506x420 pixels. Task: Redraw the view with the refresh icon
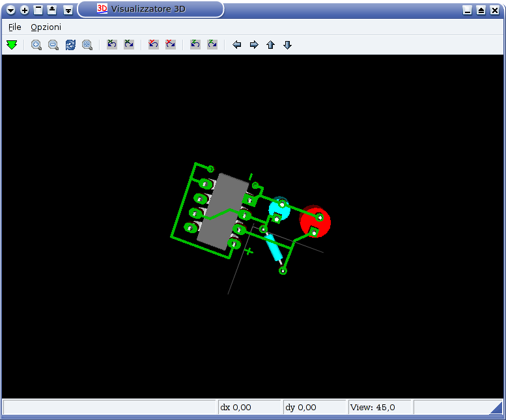click(x=70, y=44)
